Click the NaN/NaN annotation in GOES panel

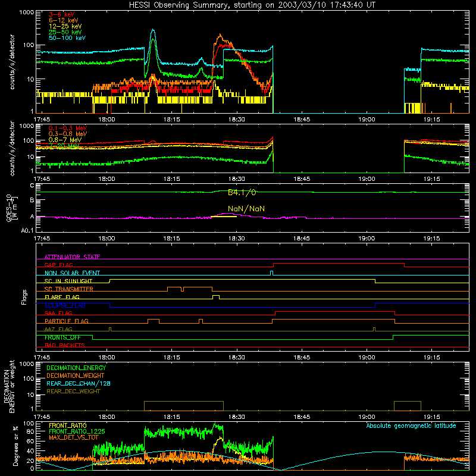tap(246, 209)
